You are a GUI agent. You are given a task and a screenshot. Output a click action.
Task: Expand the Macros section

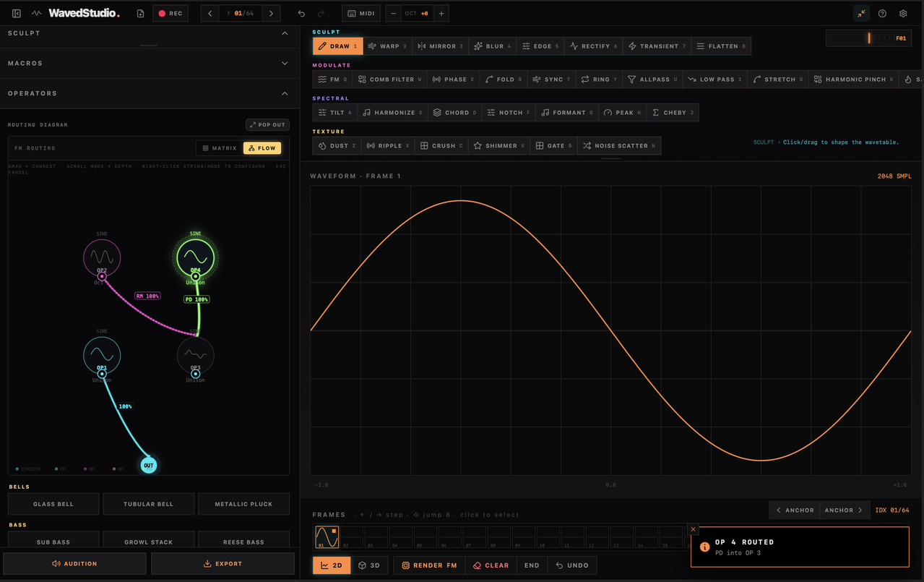[285, 63]
